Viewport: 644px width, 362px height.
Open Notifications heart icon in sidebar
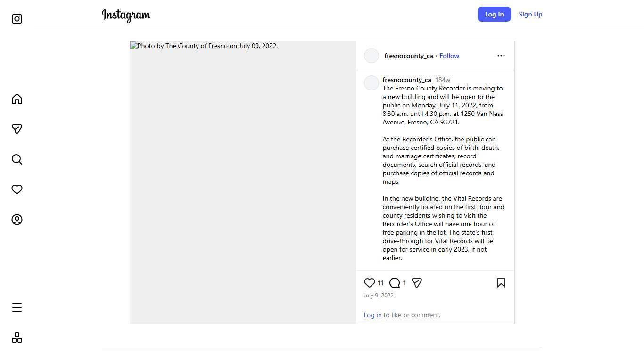pos(17,189)
